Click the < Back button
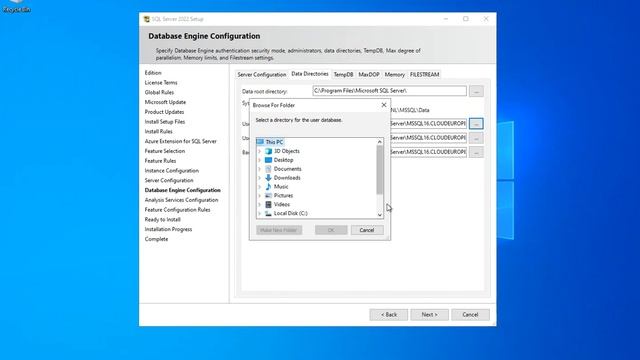 click(389, 315)
